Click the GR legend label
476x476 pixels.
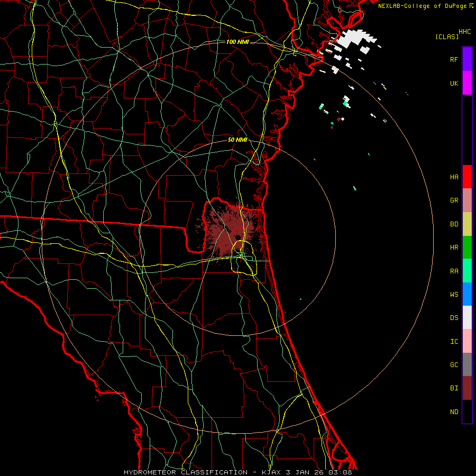pyautogui.click(x=454, y=200)
